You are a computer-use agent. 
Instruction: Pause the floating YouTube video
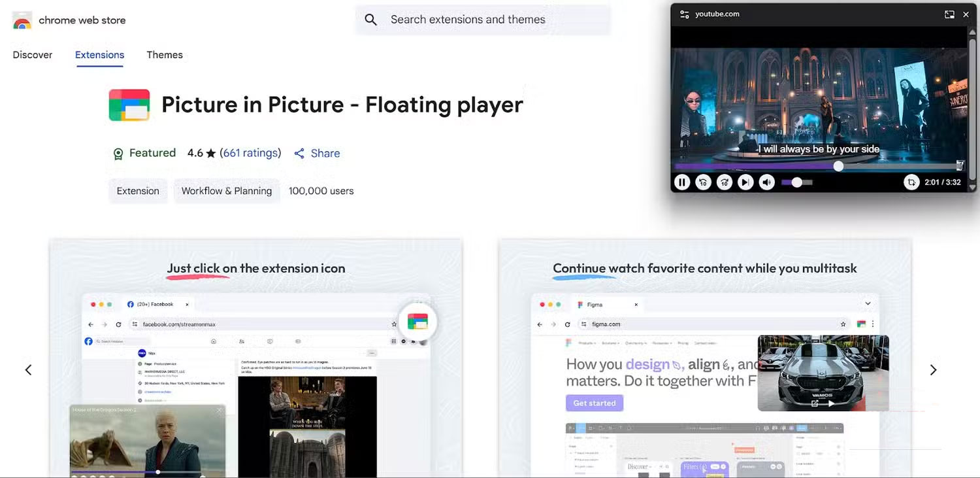(x=682, y=182)
